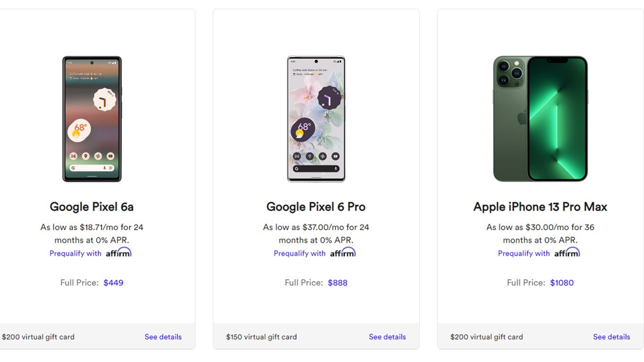Click the $18.71/mo financing text for Pixel 6a
Image resolution: width=644 pixels, height=362 pixels.
tap(92, 227)
